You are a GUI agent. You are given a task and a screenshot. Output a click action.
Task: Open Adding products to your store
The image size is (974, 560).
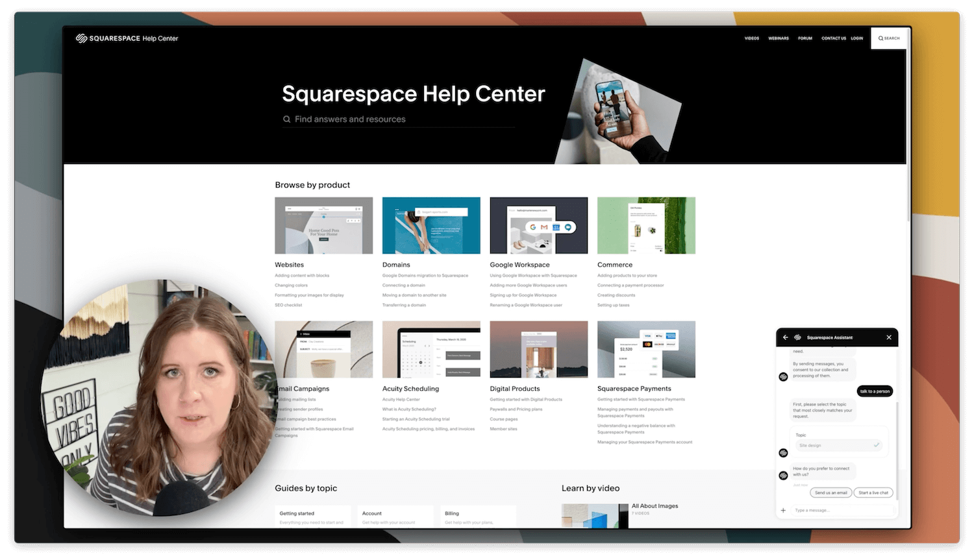click(x=627, y=276)
